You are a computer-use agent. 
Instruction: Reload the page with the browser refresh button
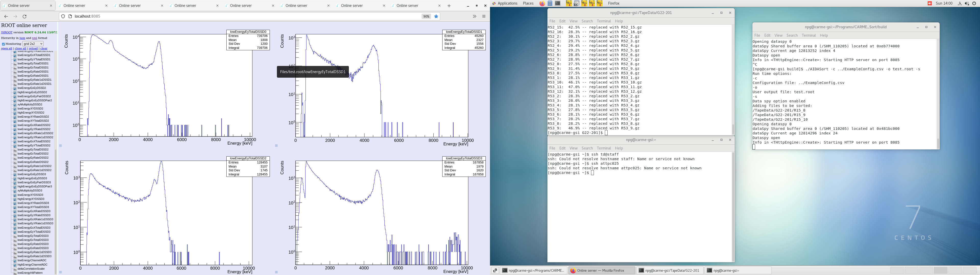(25, 16)
